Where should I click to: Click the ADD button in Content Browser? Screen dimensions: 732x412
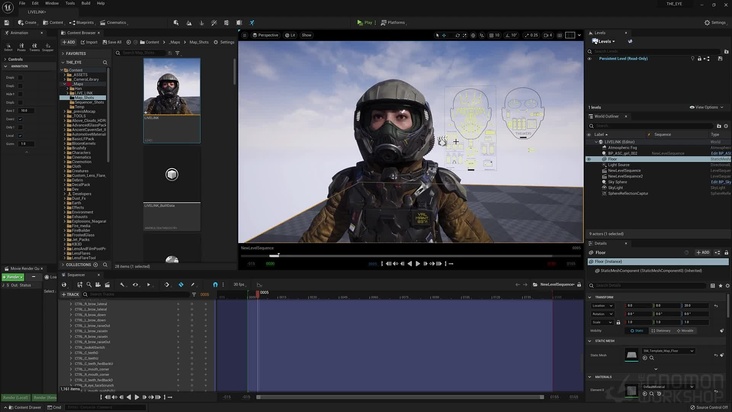tap(69, 42)
